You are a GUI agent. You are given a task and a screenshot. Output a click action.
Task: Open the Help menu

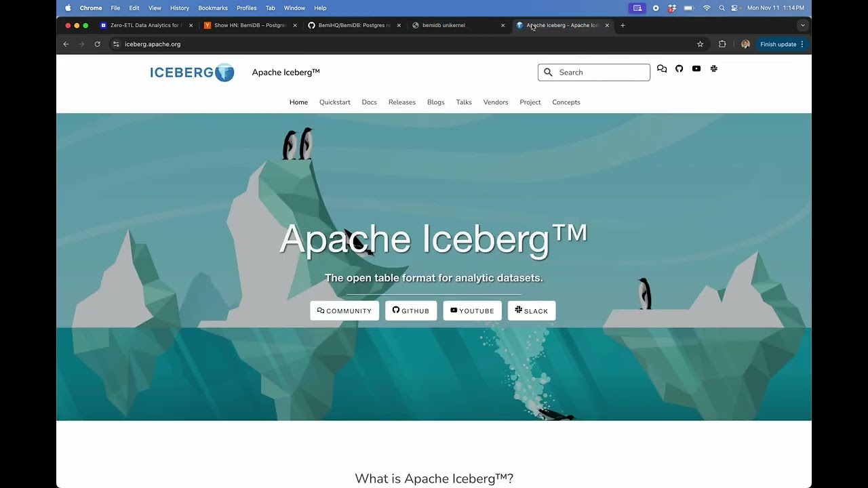320,8
